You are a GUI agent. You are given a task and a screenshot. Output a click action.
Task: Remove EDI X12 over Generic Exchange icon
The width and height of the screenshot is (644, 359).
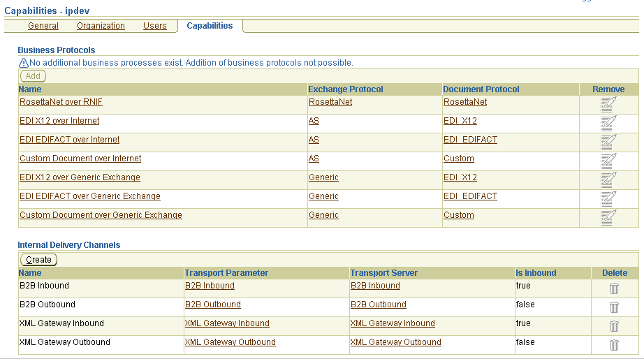[x=608, y=180]
